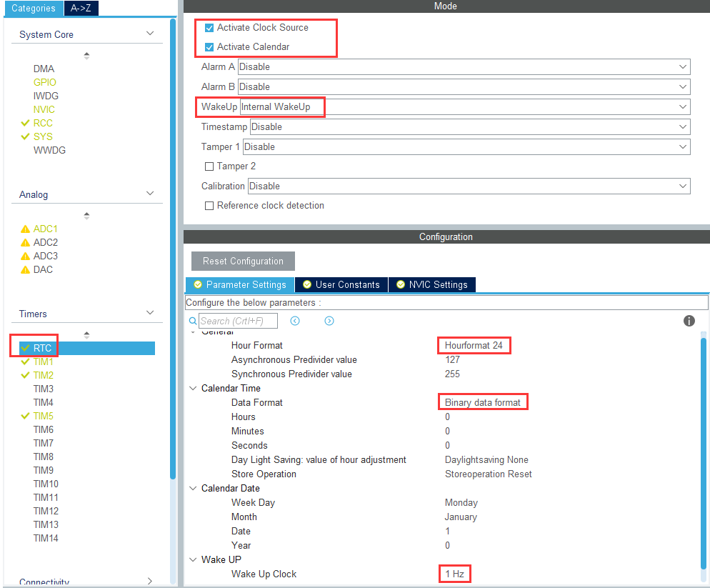Switch to the A->Z tab
This screenshot has height=588, width=710.
pos(81,8)
